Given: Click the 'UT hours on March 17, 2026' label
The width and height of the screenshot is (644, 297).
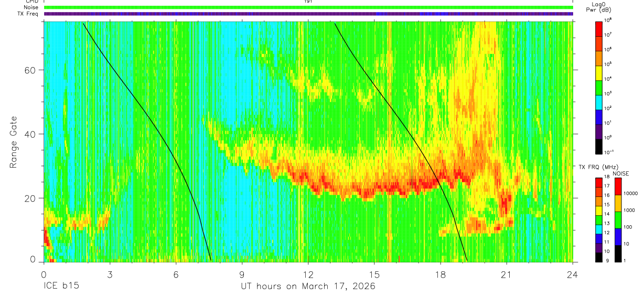Looking at the screenshot, I should tap(308, 287).
